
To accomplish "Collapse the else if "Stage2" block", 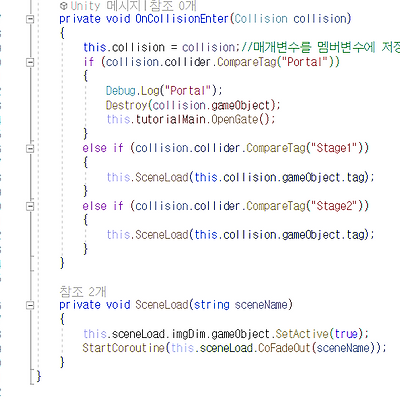I will [30, 206].
